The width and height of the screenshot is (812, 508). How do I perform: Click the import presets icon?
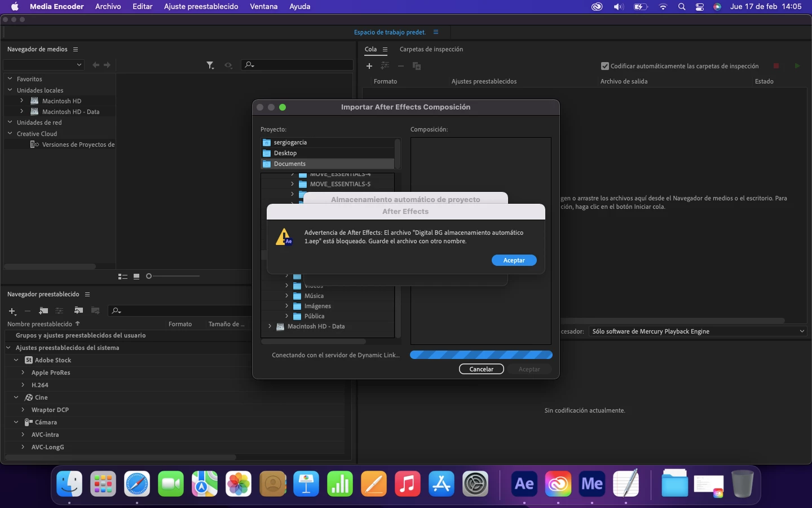78,311
